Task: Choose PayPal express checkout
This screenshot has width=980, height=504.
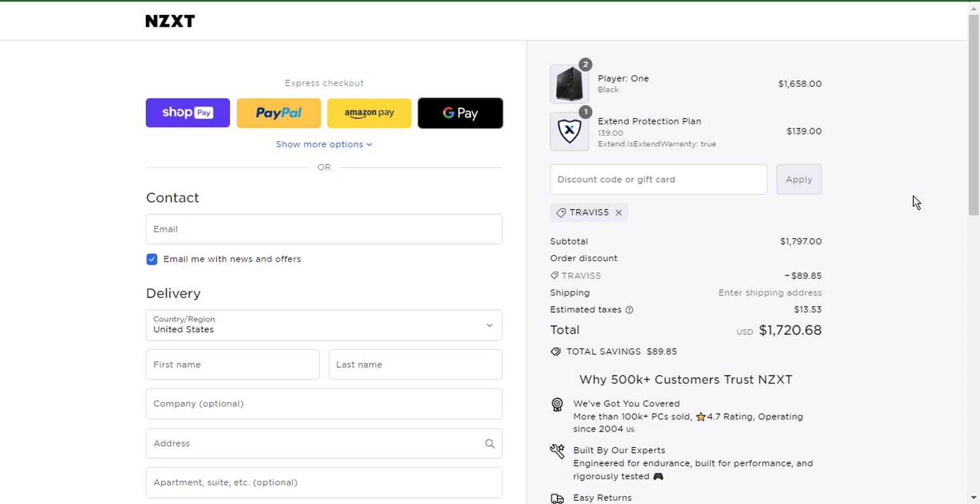Action: point(279,113)
